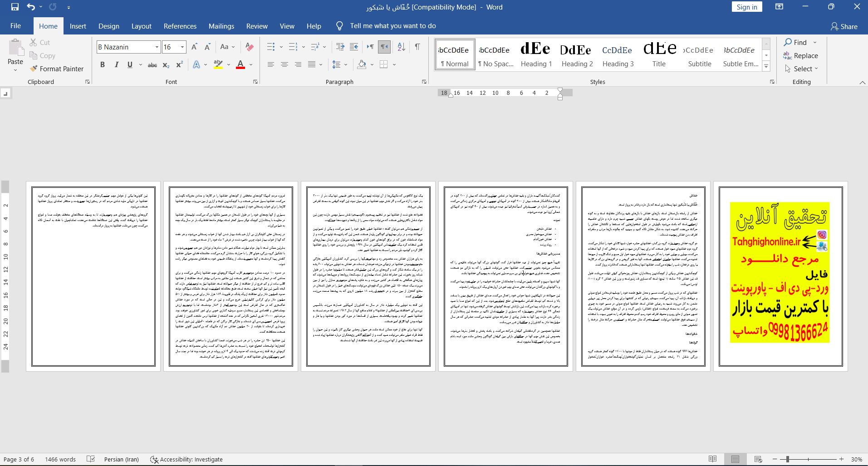Switch to the Insert tab
This screenshot has width=868, height=466.
click(x=78, y=26)
